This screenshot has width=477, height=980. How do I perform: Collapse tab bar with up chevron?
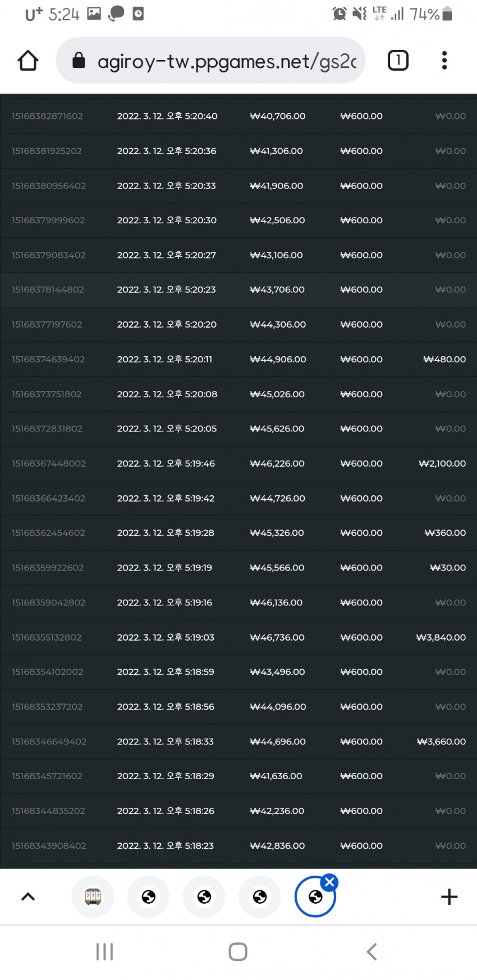[x=28, y=896]
